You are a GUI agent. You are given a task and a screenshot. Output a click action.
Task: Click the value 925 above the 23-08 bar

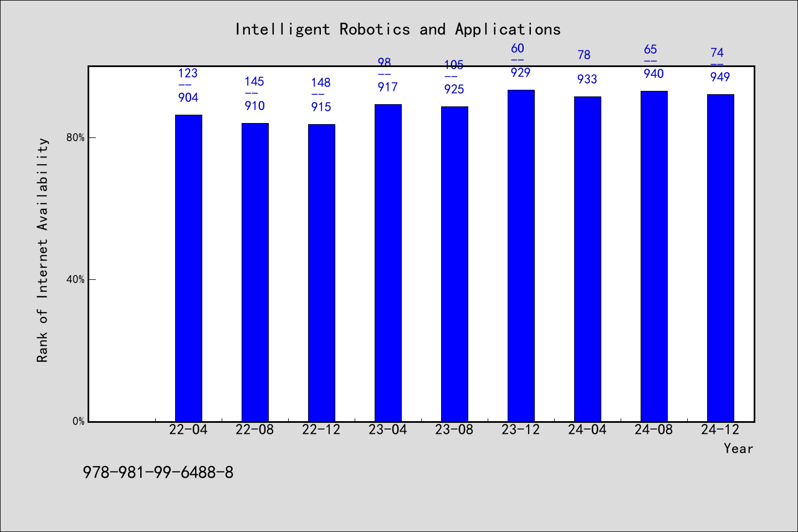tap(454, 89)
